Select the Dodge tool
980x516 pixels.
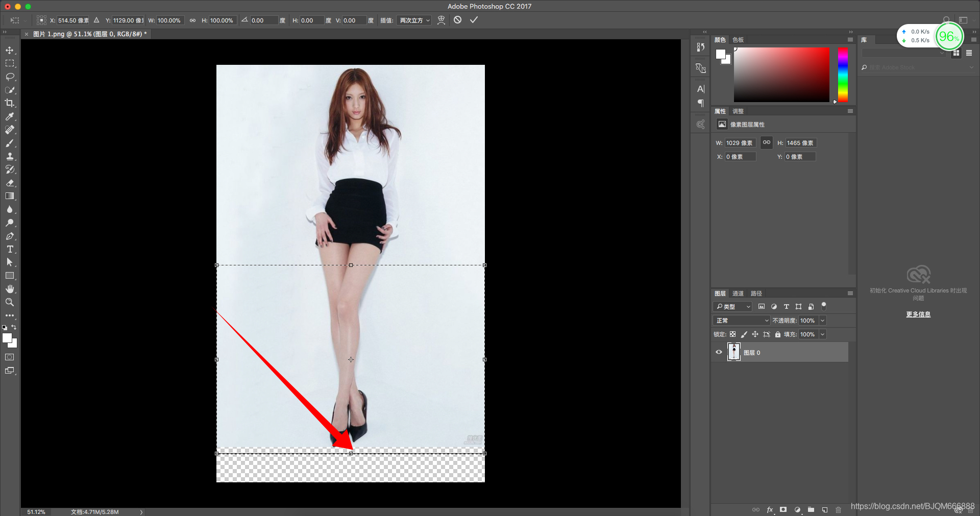point(10,223)
